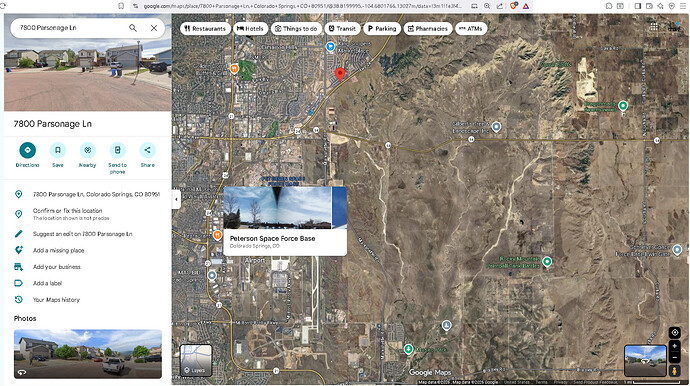The image size is (690, 386).
Task: Click the browser zoom magnifier icon
Action: click(x=487, y=6)
